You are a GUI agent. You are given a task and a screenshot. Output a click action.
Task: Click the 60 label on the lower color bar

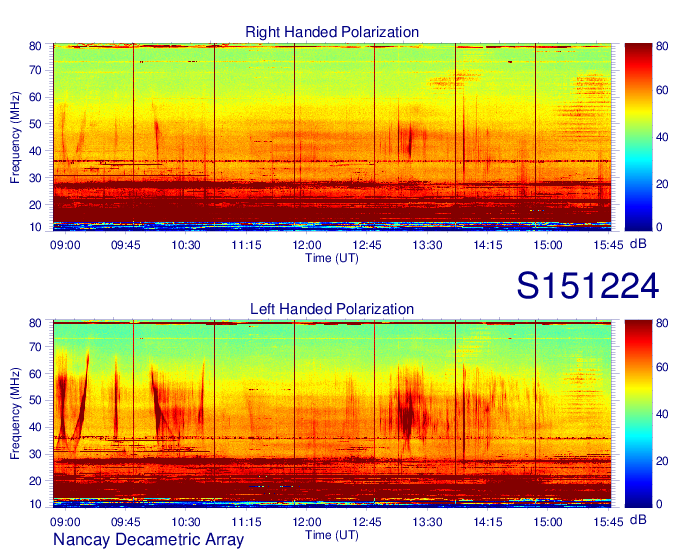[662, 367]
